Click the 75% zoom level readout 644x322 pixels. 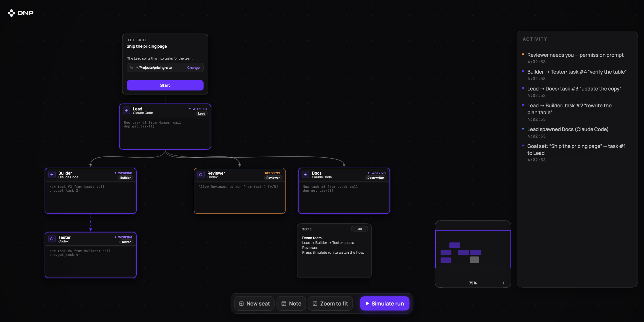473,283
